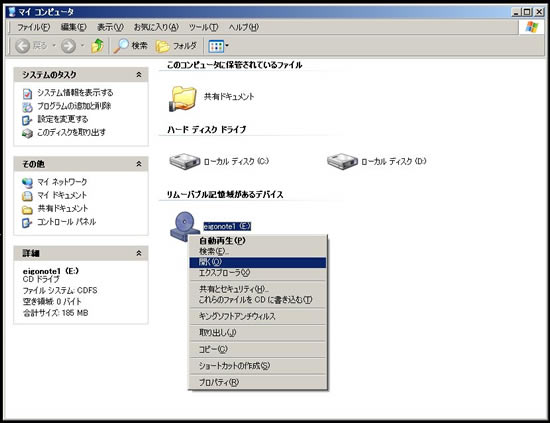Choose これらのファイルを CD に書き込む(T)
The height and width of the screenshot is (423, 550).
pyautogui.click(x=258, y=300)
